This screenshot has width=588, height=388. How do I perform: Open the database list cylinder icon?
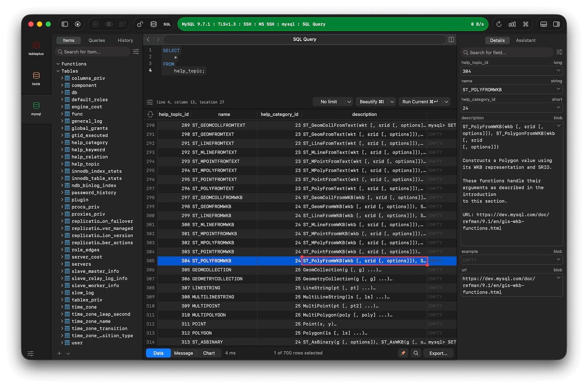point(154,24)
